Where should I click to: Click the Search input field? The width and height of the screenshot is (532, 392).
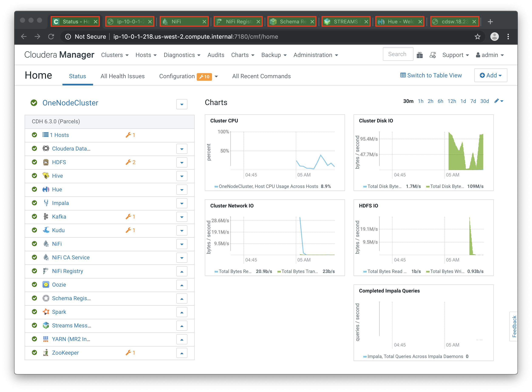click(398, 54)
